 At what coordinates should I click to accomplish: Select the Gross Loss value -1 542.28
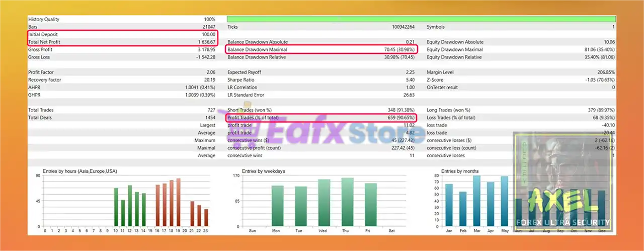point(205,57)
